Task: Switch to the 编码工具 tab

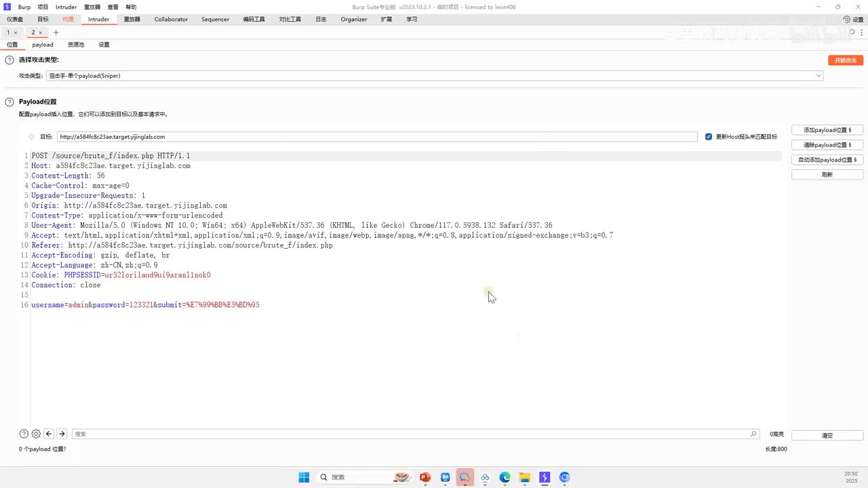Action: (254, 20)
